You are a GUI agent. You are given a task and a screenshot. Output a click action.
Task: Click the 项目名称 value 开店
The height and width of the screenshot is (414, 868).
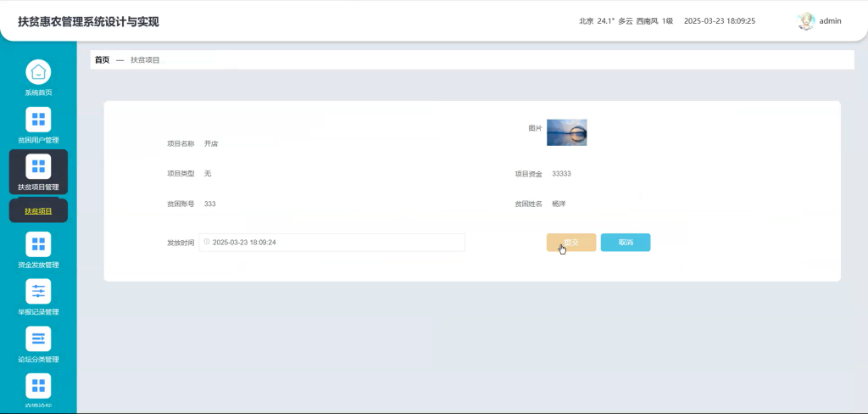(x=211, y=143)
